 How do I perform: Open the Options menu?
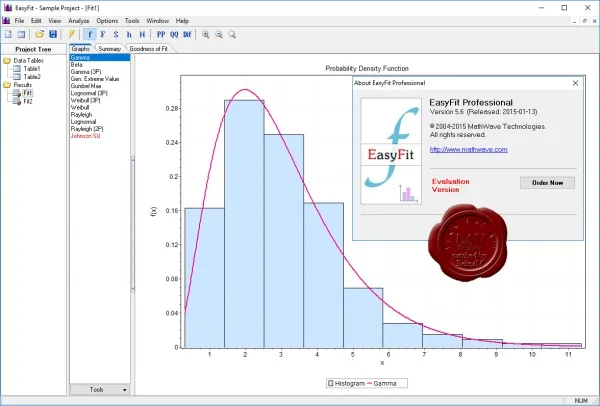click(107, 21)
